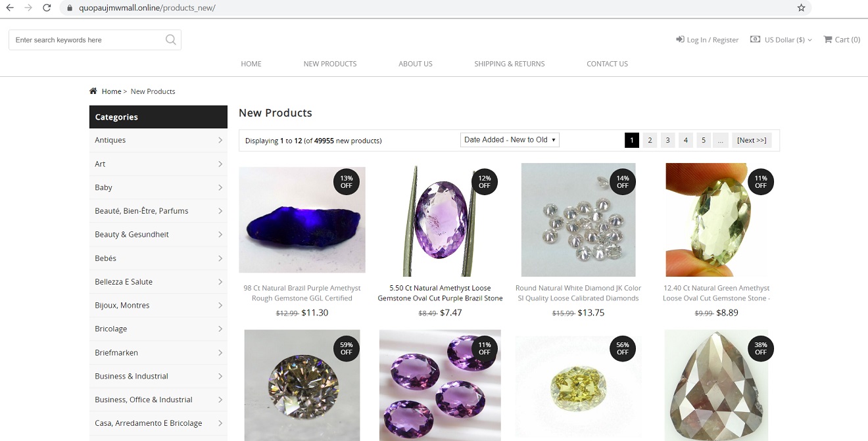The image size is (868, 441).
Task: Open the Date Added sort dropdown
Action: (510, 140)
